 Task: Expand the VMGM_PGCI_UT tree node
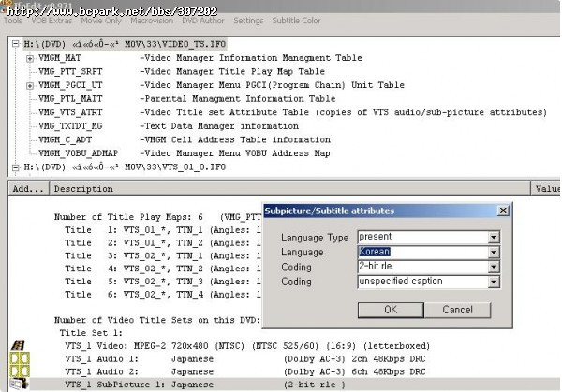pos(30,85)
